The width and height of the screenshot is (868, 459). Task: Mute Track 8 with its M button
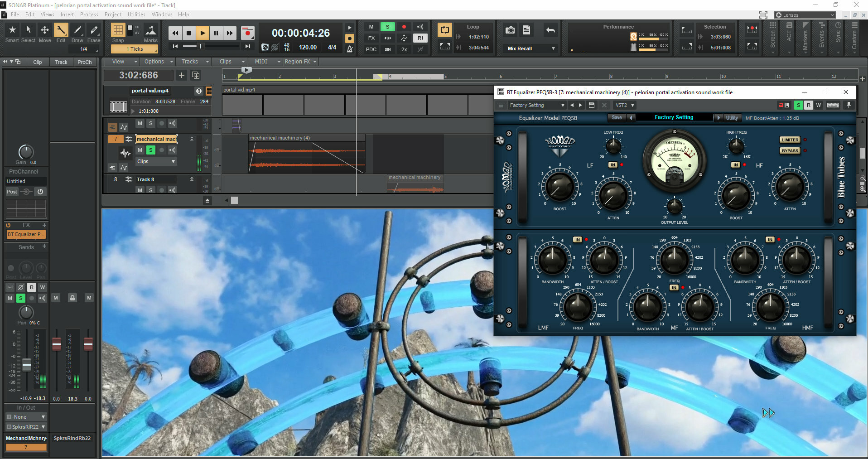click(140, 190)
